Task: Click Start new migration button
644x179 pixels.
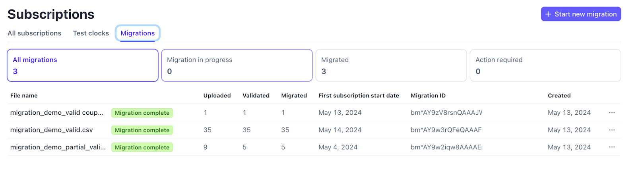Action: (x=581, y=14)
